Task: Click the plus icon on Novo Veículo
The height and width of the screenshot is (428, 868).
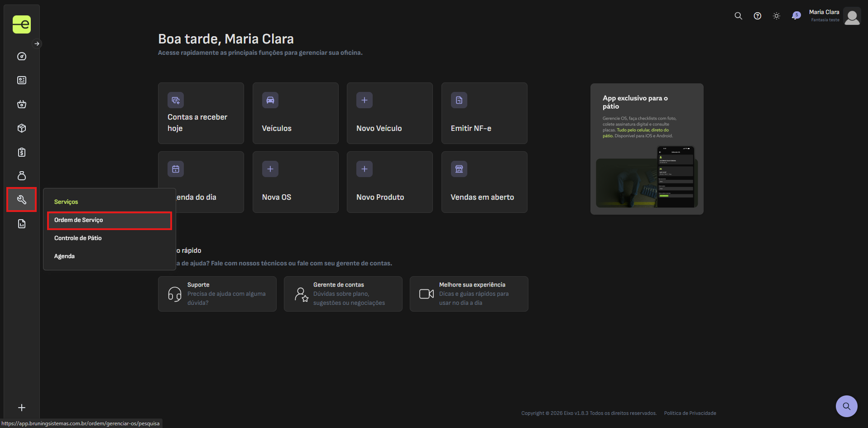Action: pyautogui.click(x=364, y=100)
